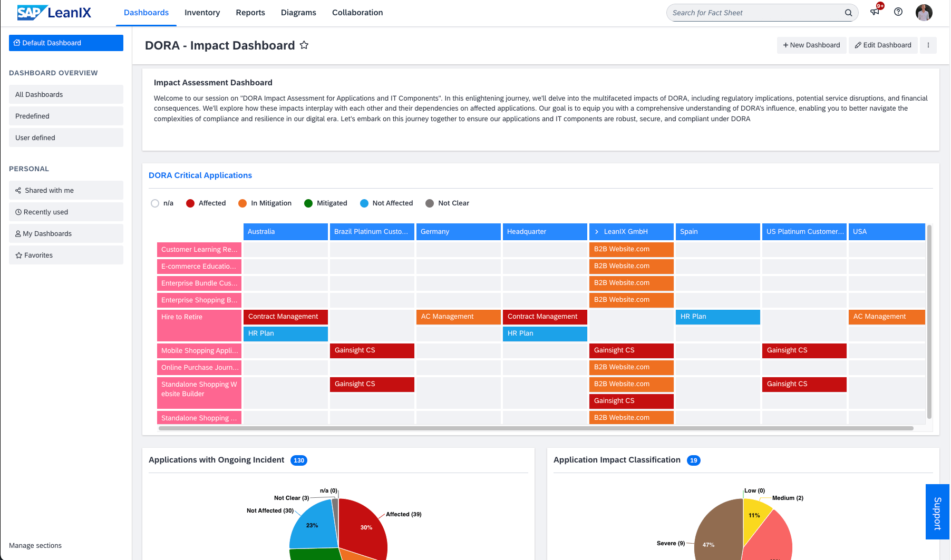Toggle the n/a legend circle
This screenshot has height=560, width=951.
tap(155, 203)
